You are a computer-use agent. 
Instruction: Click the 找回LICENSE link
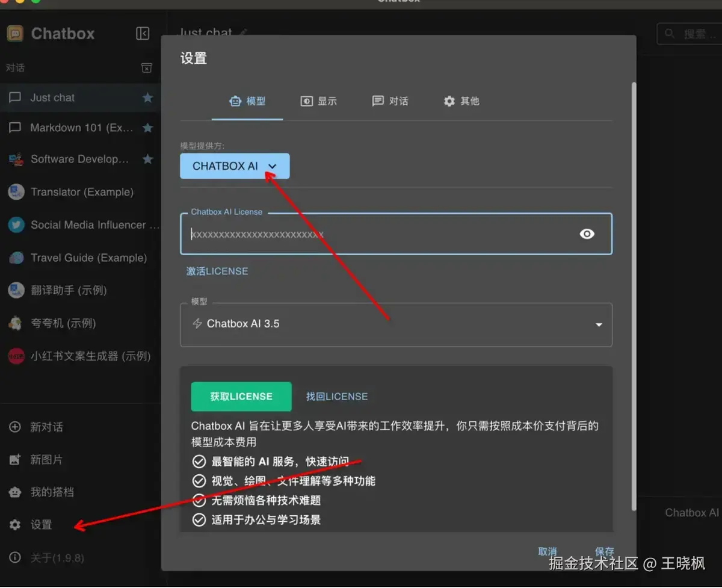(337, 397)
